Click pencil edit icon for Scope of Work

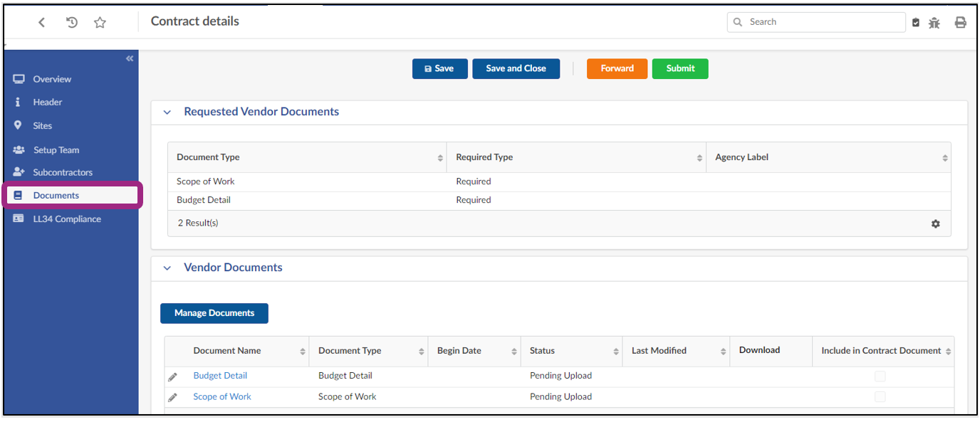pos(172,397)
